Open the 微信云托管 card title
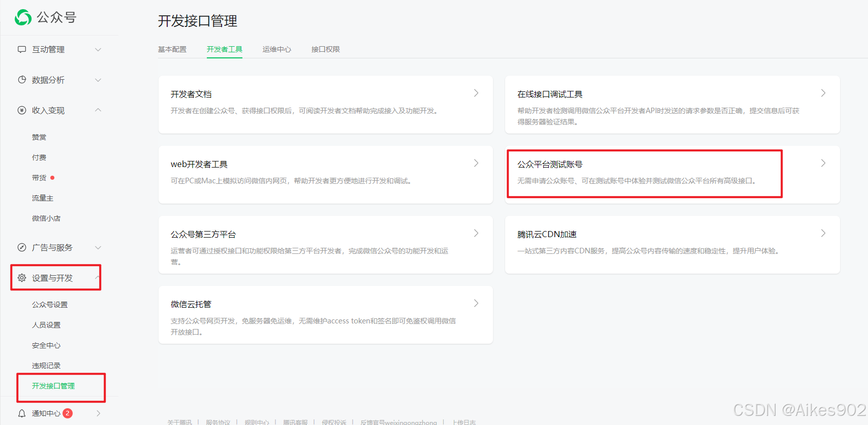Viewport: 868px width, 425px height. [x=191, y=304]
